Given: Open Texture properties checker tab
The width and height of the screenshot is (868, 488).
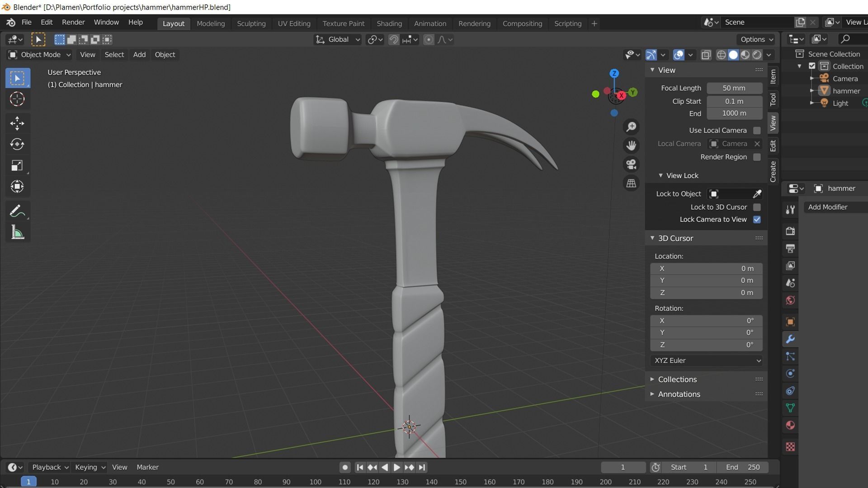Looking at the screenshot, I should coord(790,446).
